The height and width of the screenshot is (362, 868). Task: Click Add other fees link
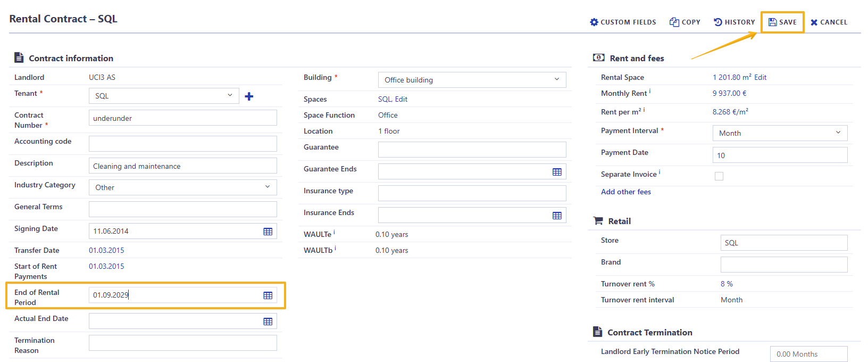(626, 192)
